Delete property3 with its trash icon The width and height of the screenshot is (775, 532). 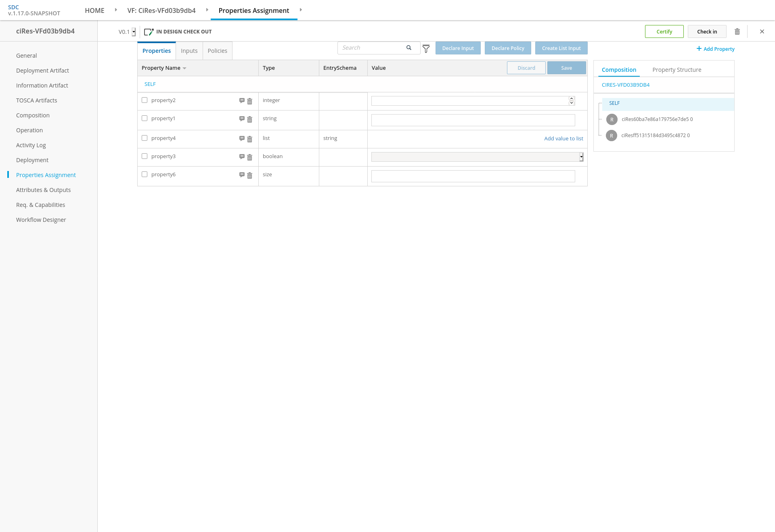click(x=250, y=157)
